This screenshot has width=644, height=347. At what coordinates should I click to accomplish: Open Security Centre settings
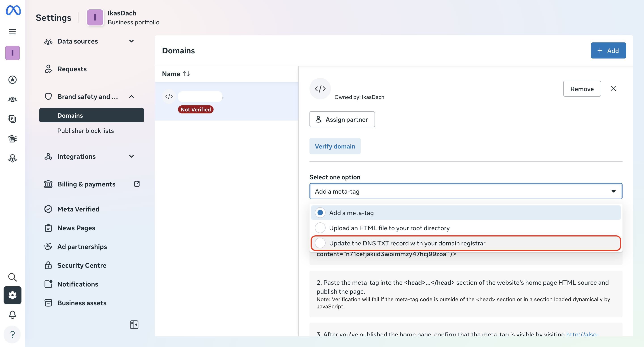pyautogui.click(x=82, y=265)
